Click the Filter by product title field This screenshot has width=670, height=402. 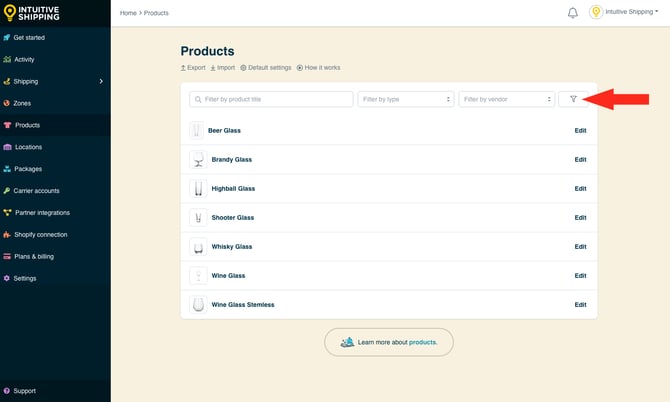(271, 99)
